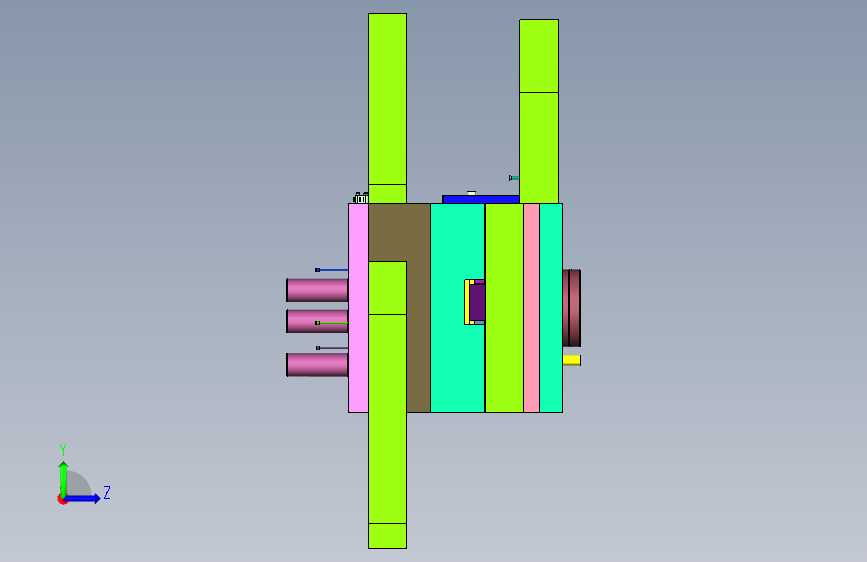Select the small connector atop pink plate

coord(361,198)
